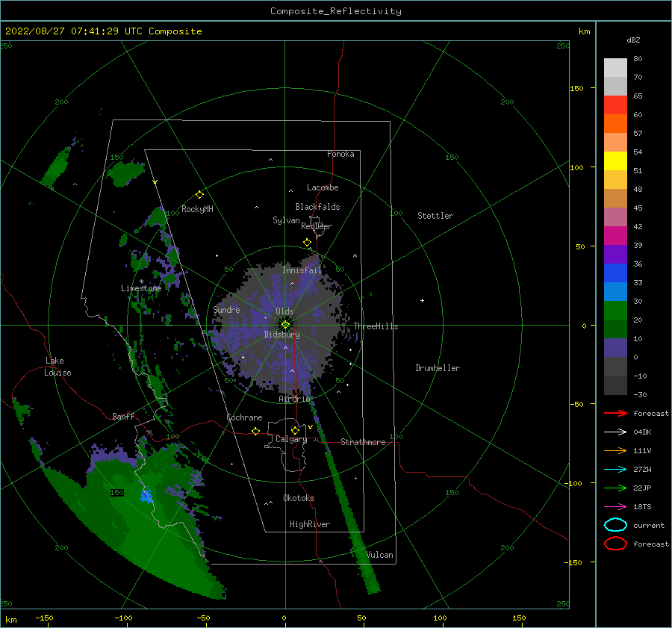
Task: Click the Stettler label
Action: point(435,216)
